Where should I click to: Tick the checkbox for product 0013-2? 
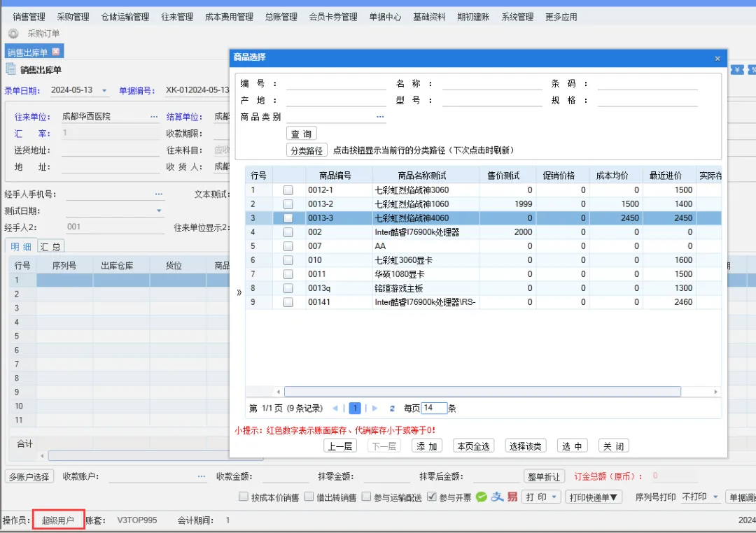(x=288, y=204)
